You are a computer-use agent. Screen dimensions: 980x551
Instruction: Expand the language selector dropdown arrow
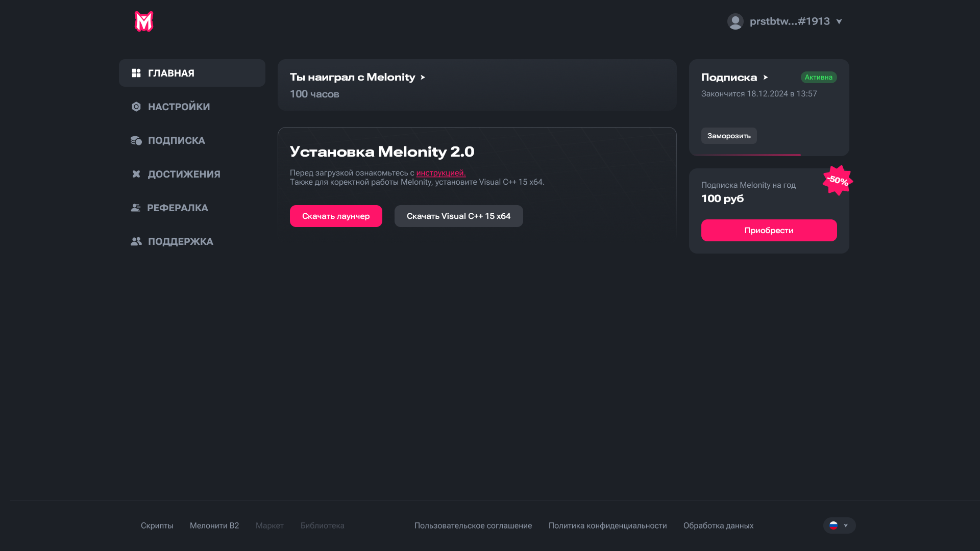pyautogui.click(x=846, y=525)
